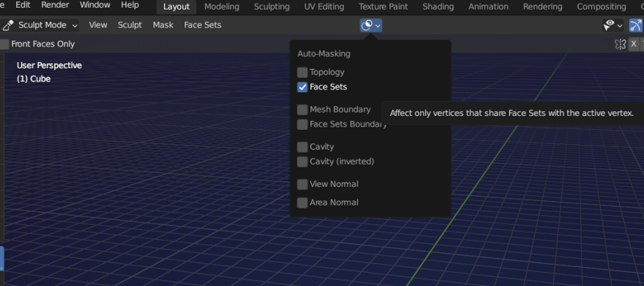
Task: Click the sculpt brush mode icon
Action: click(x=8, y=25)
